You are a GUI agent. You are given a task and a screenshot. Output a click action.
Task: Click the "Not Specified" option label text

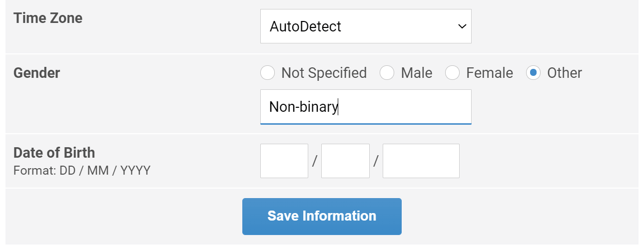pos(324,73)
